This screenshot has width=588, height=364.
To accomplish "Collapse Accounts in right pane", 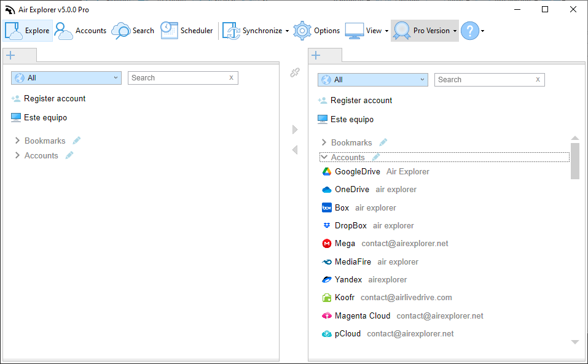I will pos(324,157).
